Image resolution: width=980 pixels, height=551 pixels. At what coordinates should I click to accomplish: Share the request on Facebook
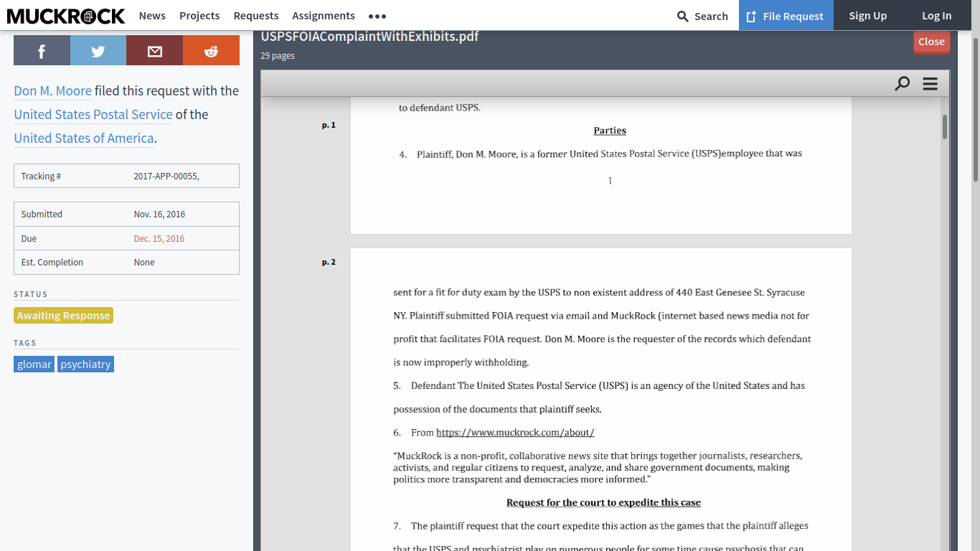coord(42,50)
